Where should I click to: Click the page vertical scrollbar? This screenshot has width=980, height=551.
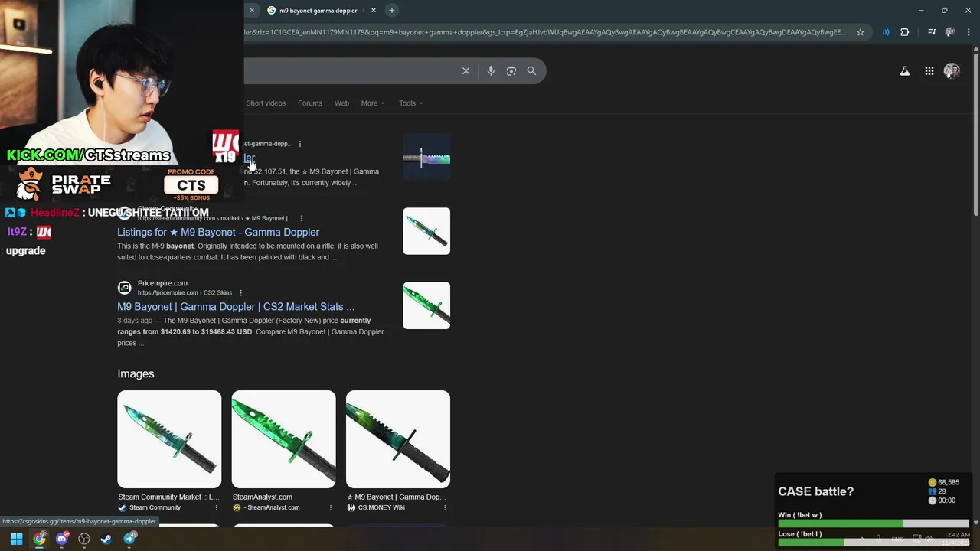point(975,134)
